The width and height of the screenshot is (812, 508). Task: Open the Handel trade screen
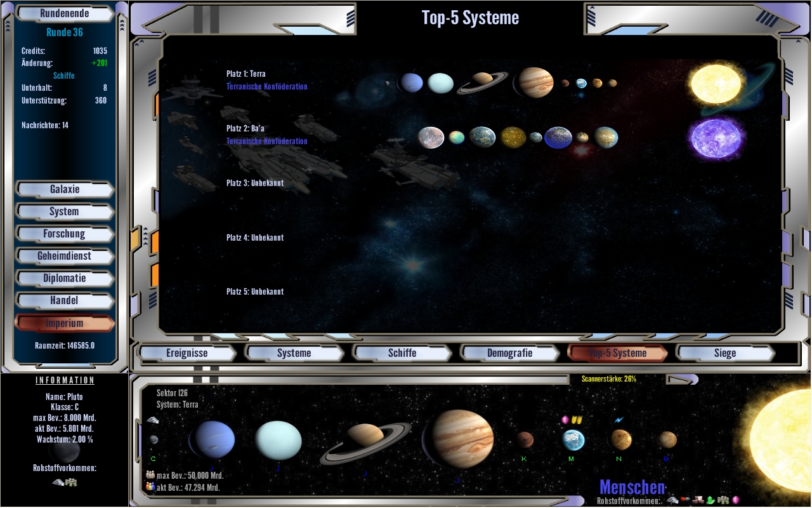(64, 300)
